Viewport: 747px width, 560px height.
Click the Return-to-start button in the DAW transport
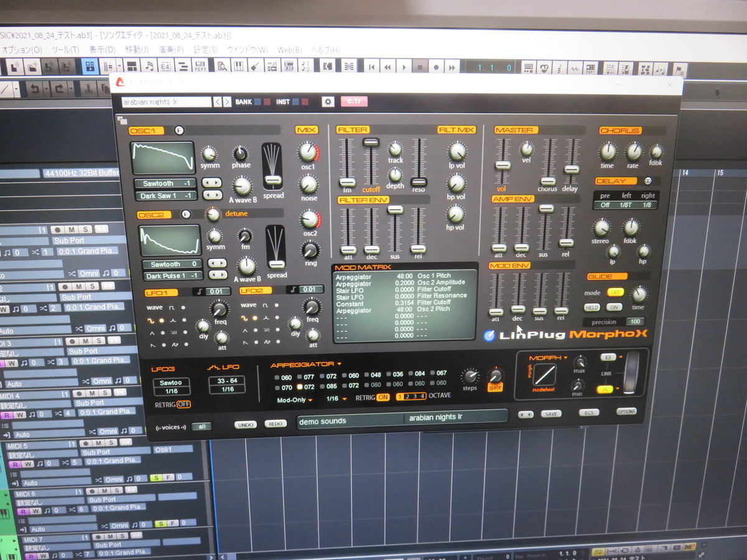click(x=371, y=67)
